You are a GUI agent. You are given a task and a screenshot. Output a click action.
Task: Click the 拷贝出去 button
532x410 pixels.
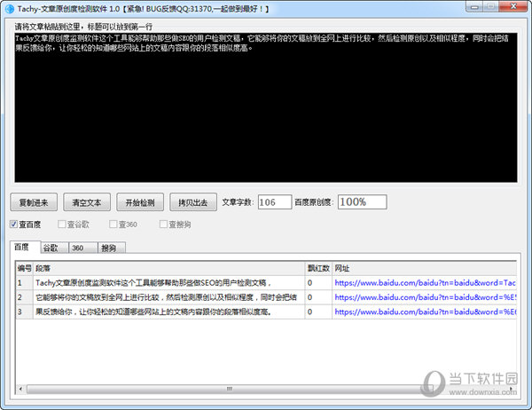pos(193,202)
